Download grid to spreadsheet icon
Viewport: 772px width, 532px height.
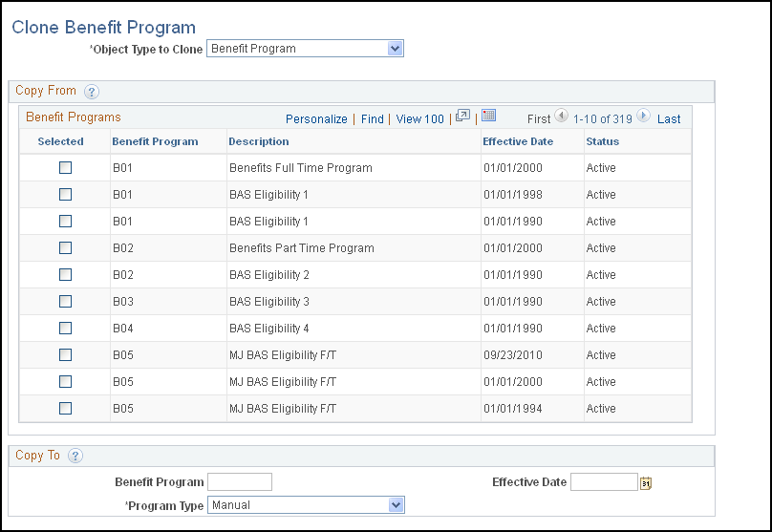coord(488,116)
